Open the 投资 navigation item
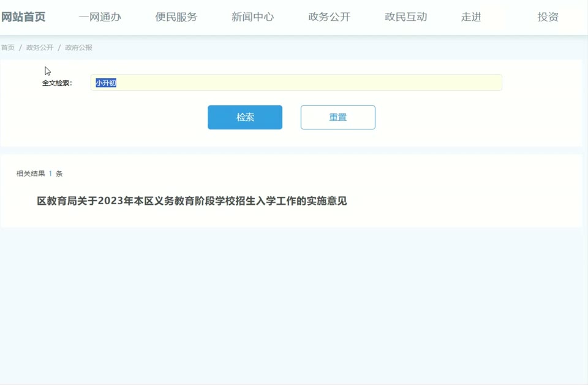 [548, 17]
